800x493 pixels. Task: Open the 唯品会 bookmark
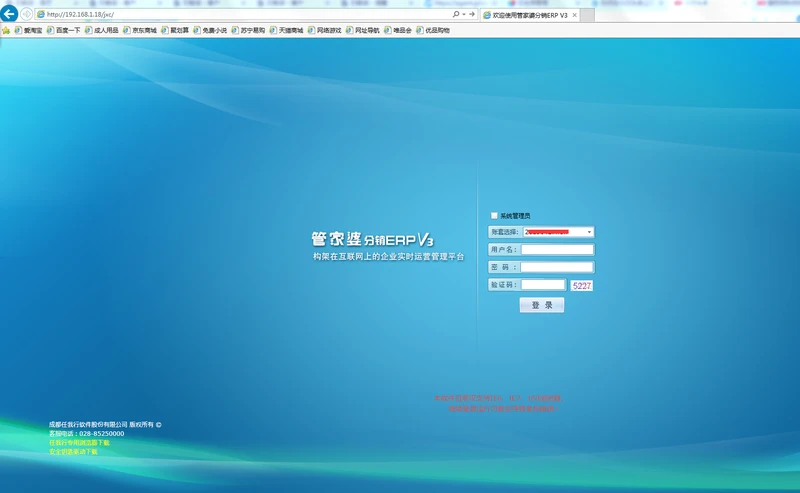pos(398,31)
